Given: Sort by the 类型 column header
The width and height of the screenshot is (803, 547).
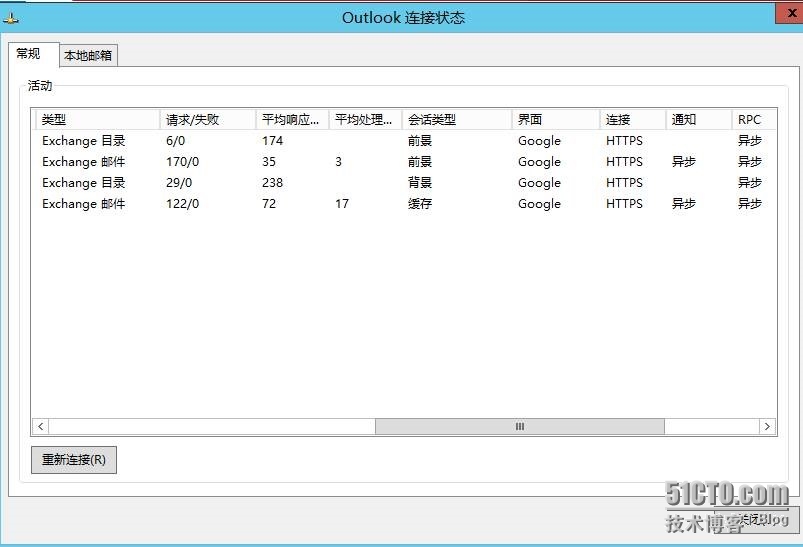Looking at the screenshot, I should click(x=97, y=119).
